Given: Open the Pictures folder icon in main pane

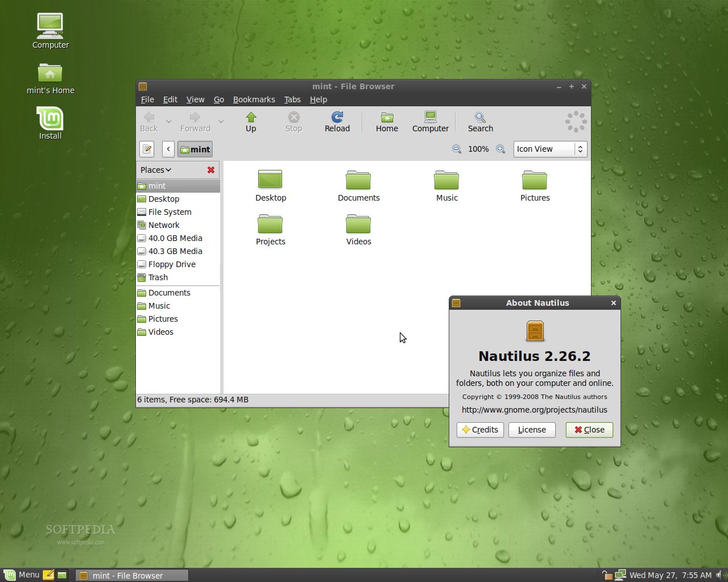Looking at the screenshot, I should point(535,186).
